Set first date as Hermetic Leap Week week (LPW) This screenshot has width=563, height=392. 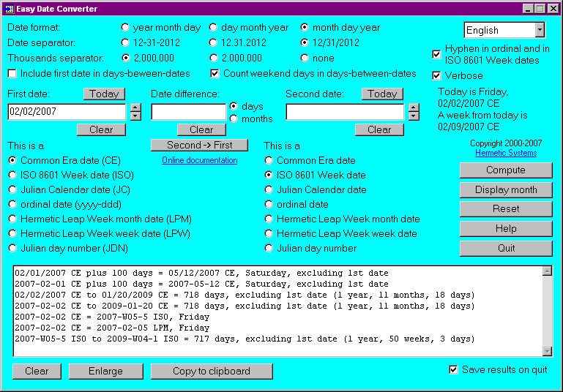(x=12, y=233)
